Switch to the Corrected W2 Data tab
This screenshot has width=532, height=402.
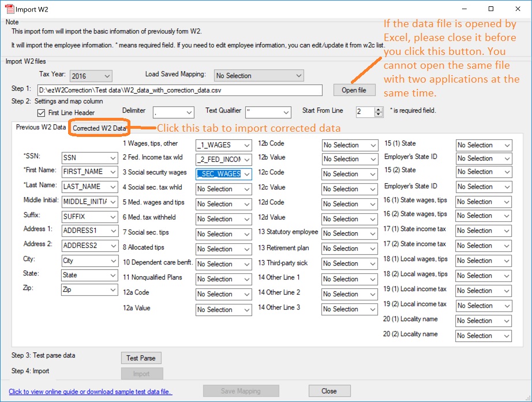click(99, 127)
